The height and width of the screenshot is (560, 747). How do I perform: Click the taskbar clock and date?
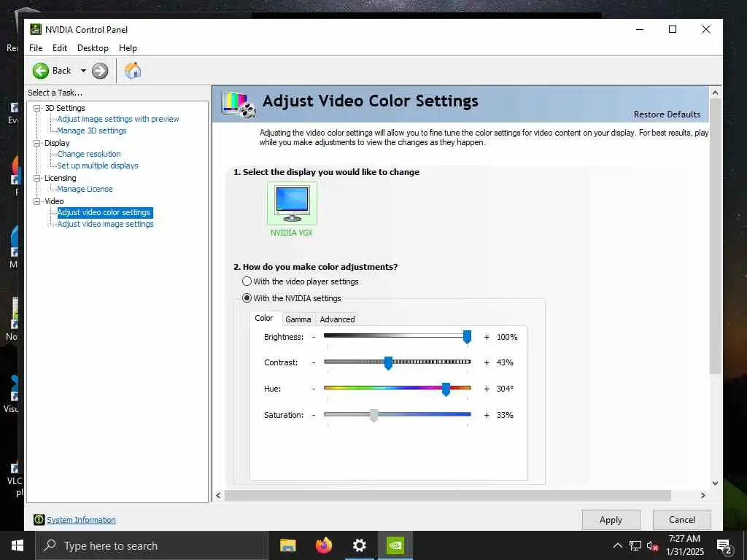(684, 545)
